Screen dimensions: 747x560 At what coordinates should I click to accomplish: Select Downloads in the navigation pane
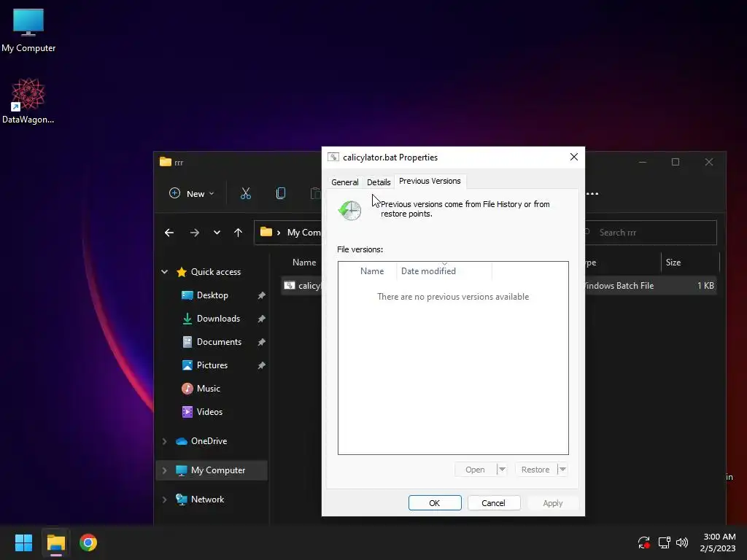(217, 319)
